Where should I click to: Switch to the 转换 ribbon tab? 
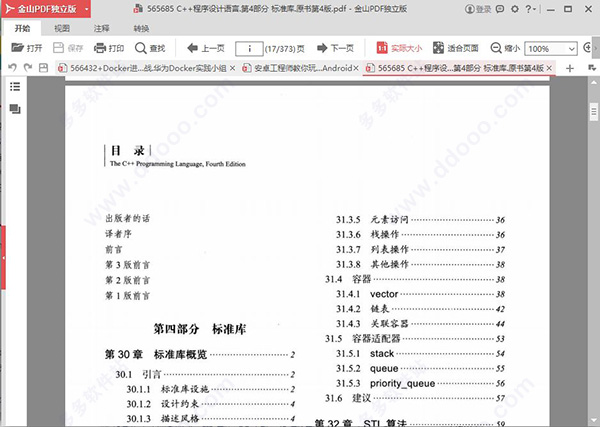141,28
